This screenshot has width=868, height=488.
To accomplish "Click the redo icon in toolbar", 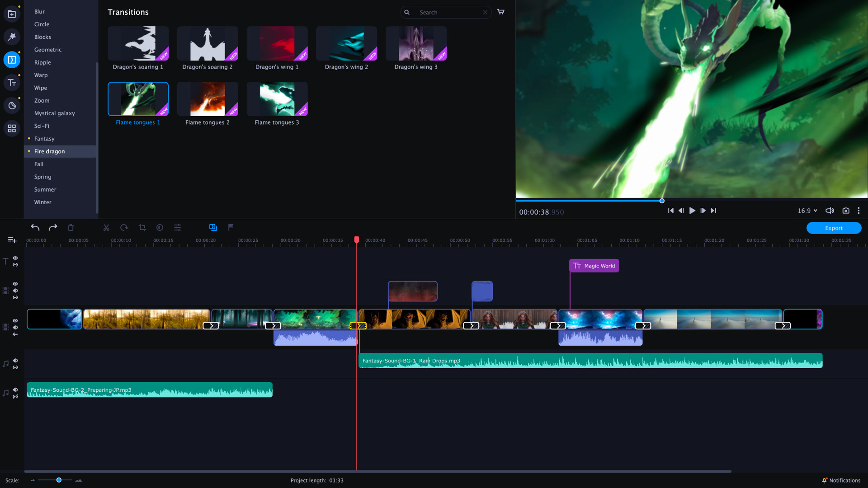I will [x=53, y=228].
